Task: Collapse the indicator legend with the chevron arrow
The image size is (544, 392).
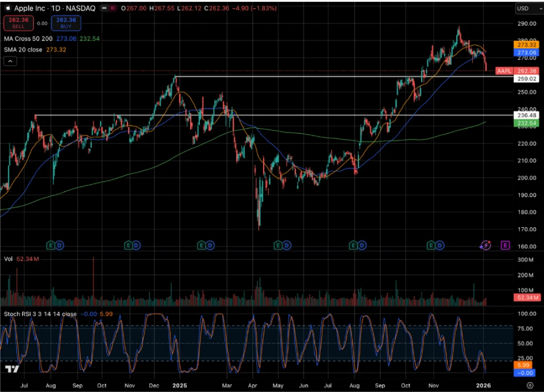Action: (10, 60)
